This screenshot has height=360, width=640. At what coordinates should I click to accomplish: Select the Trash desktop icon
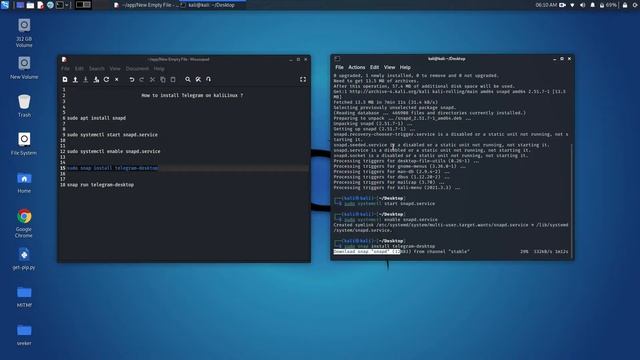pos(24,106)
